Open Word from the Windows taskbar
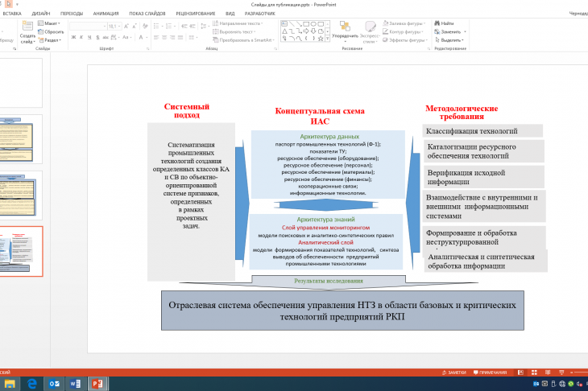This screenshot has width=588, height=391. click(75, 384)
